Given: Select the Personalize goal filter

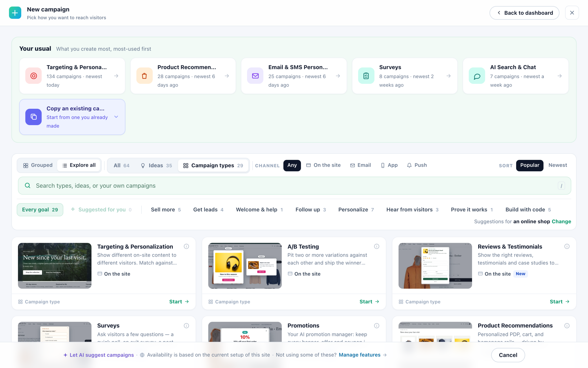Looking at the screenshot, I should pyautogui.click(x=356, y=210).
